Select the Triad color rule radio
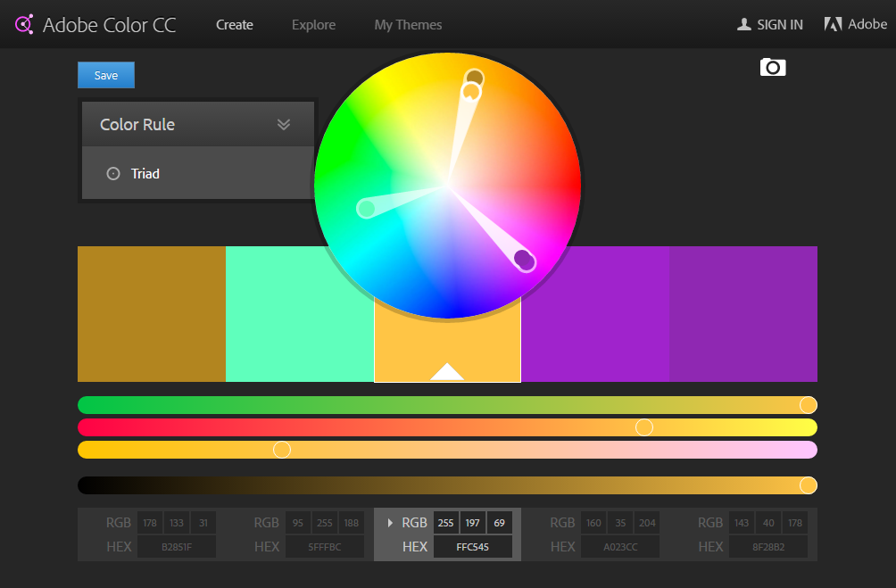This screenshot has width=896, height=588. 113,173
